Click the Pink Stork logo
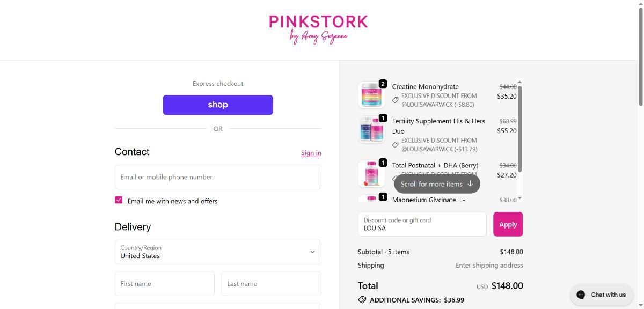The width and height of the screenshot is (644, 309). (x=318, y=29)
